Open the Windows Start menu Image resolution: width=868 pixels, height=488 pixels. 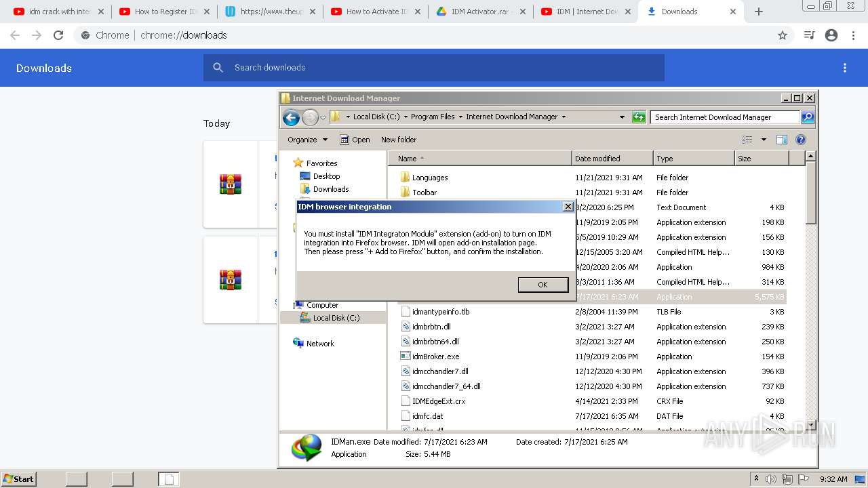tap(18, 479)
